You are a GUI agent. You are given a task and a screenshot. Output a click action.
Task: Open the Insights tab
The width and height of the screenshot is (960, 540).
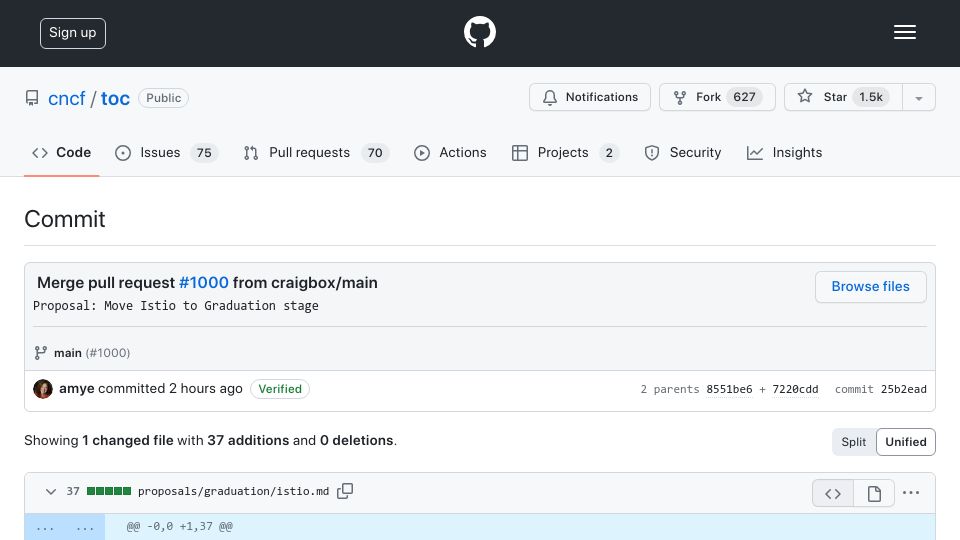[x=784, y=152]
